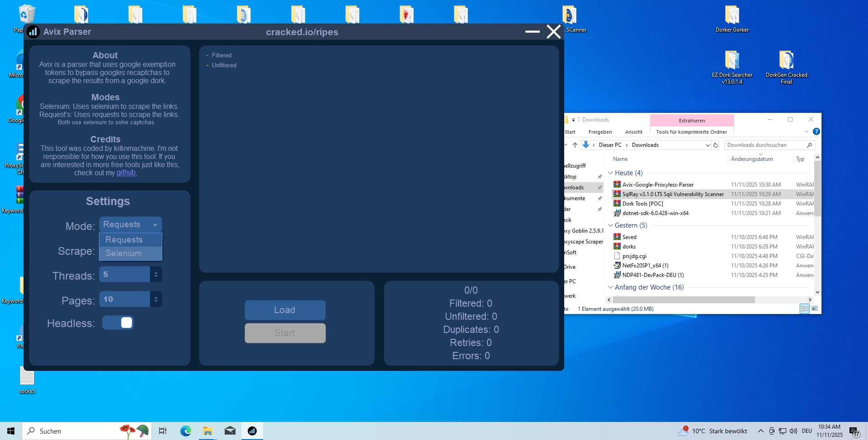
Task: Open Explorer help question mark icon
Action: [x=816, y=131]
